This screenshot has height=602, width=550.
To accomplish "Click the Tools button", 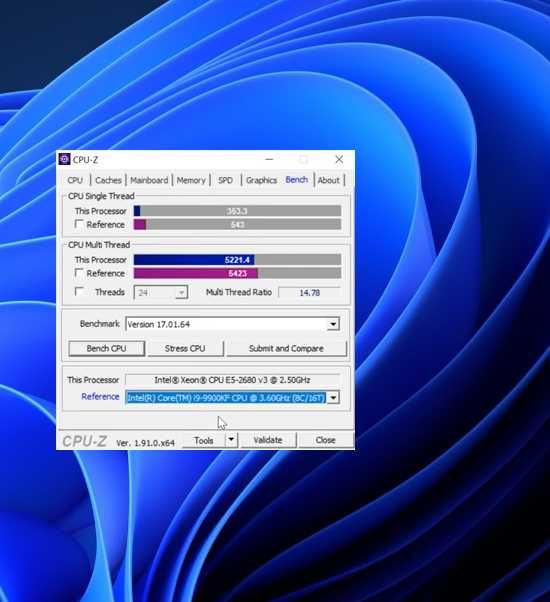I will [x=203, y=440].
